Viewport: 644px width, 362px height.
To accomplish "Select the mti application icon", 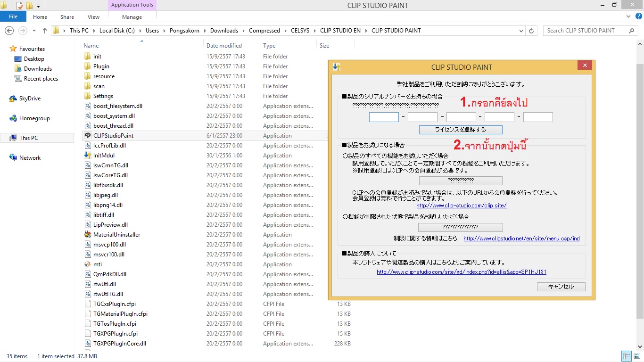I will (x=87, y=264).
